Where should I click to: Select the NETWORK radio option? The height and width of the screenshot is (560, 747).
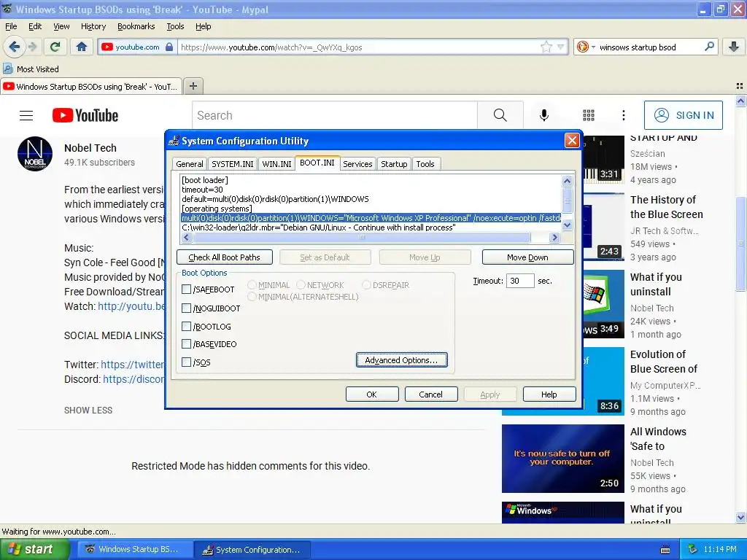[x=301, y=285]
